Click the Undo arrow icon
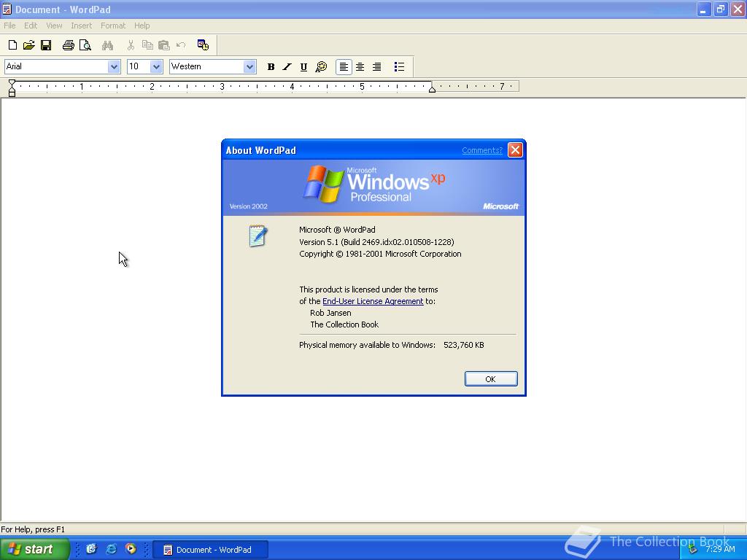The height and width of the screenshot is (560, 747). coord(181,45)
